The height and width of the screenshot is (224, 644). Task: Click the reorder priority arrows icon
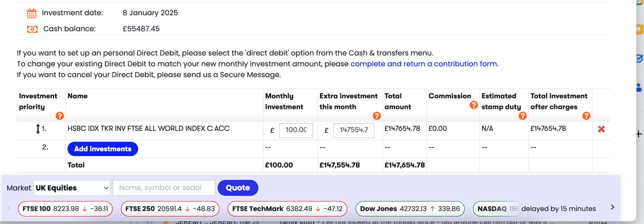(x=38, y=129)
